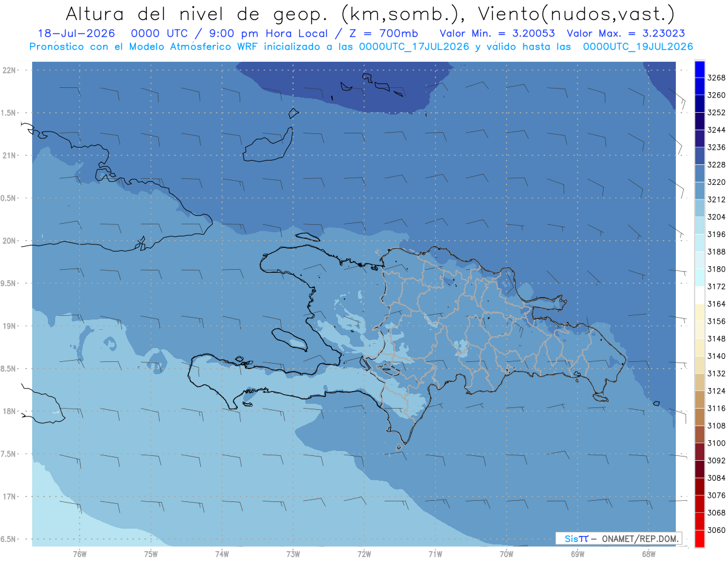
Task: Click the 3148 color bar value
Action: click(716, 339)
